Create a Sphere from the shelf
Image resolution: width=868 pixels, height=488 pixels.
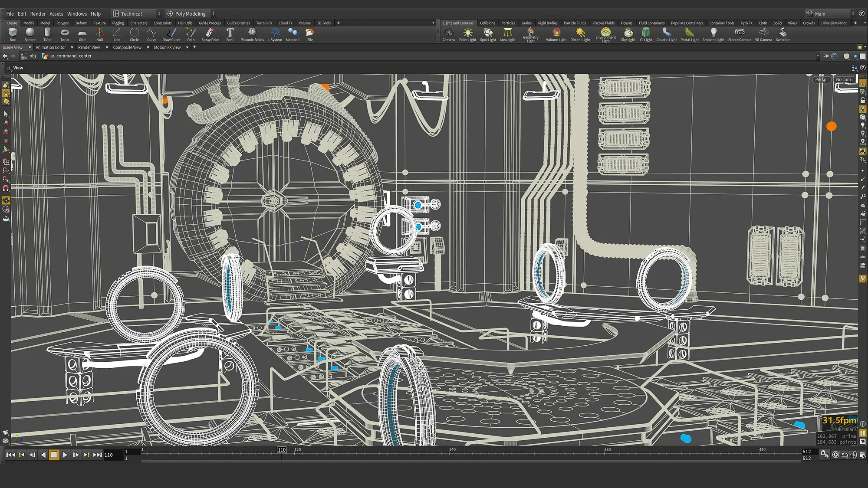pos(30,34)
